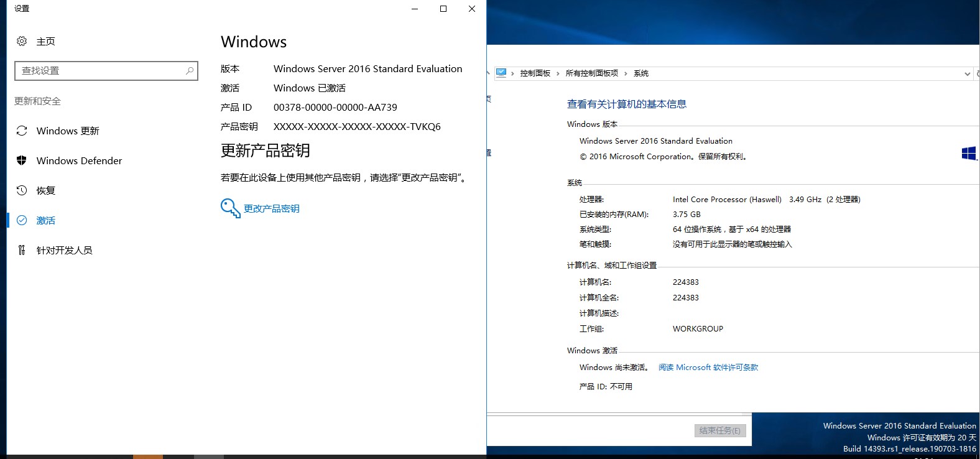
Task: Click the © 2016 Microsoft Corporation line
Action: (x=663, y=157)
